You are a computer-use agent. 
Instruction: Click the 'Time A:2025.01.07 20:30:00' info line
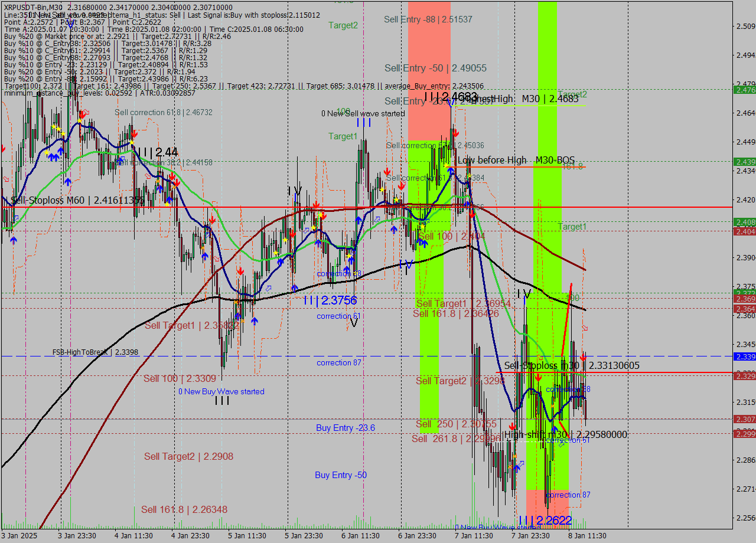pyautogui.click(x=154, y=29)
